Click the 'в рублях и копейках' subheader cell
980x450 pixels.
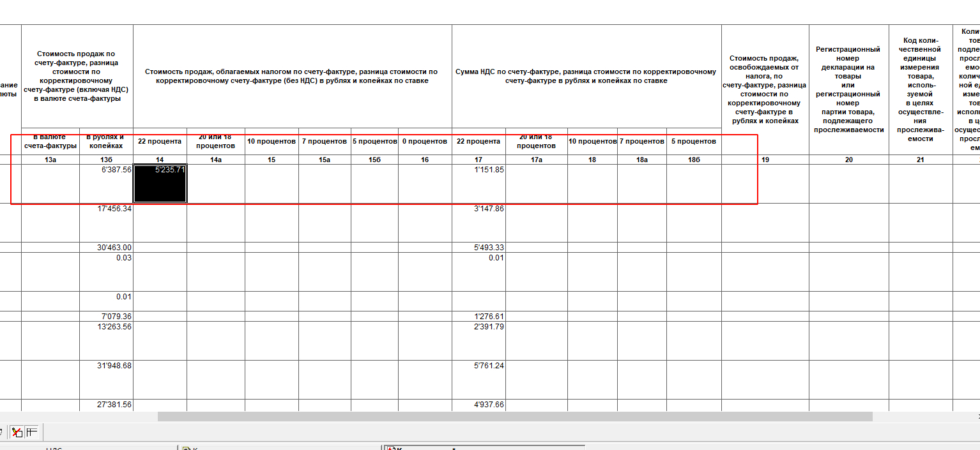pos(106,141)
